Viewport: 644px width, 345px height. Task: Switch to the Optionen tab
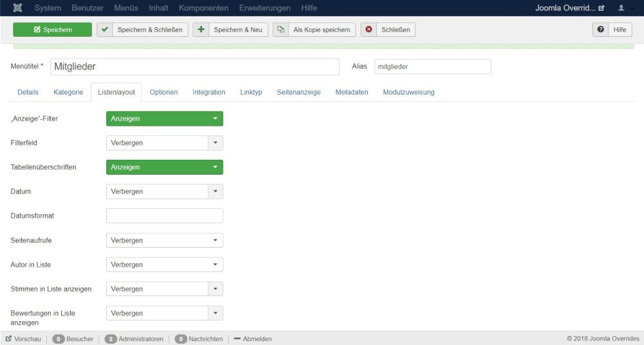pyautogui.click(x=164, y=92)
